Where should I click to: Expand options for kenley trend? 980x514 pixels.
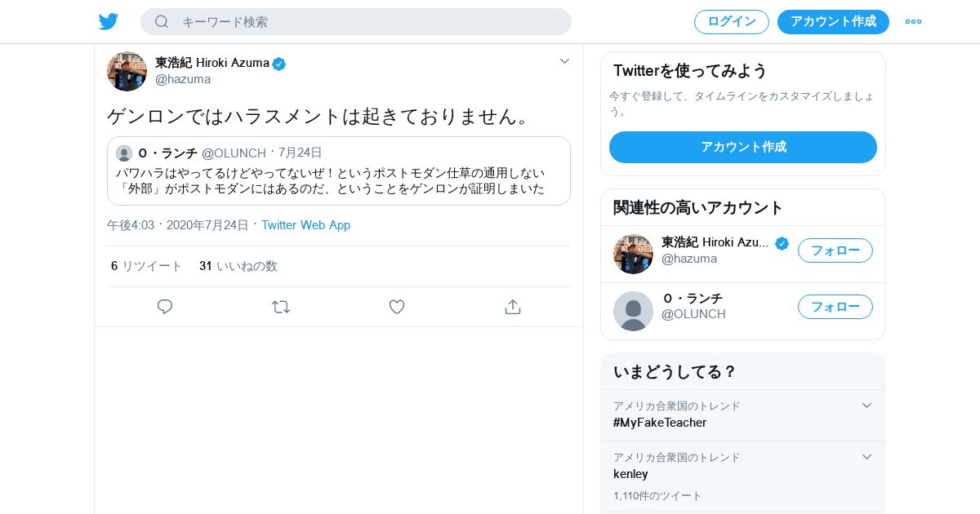point(867,457)
